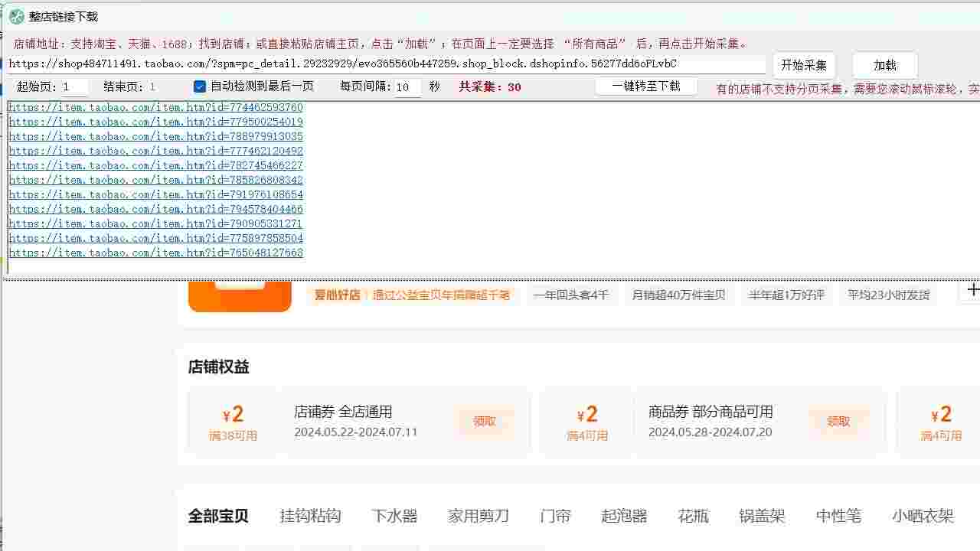Click the 一键转至下载 button
This screenshot has width=980, height=551.
coord(645,87)
